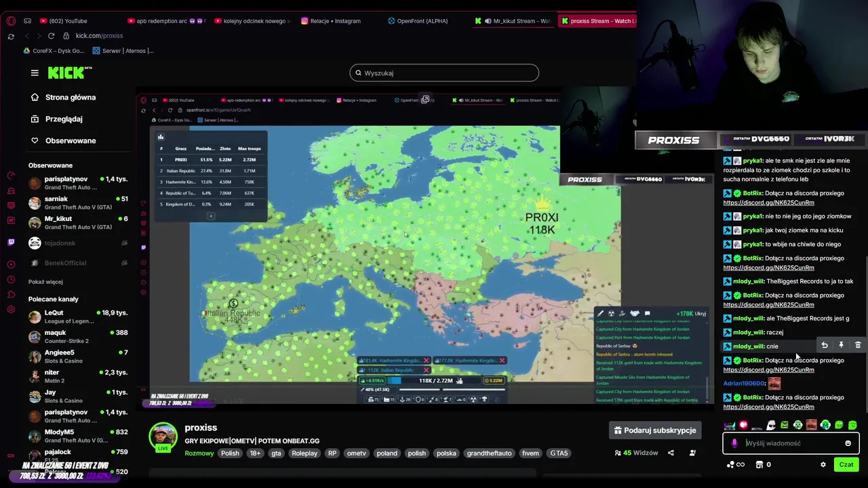Switch to Relacje Instagram tab

pos(331,21)
